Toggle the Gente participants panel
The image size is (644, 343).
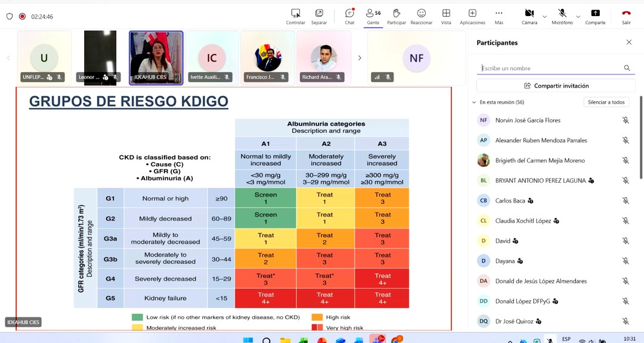click(x=373, y=14)
